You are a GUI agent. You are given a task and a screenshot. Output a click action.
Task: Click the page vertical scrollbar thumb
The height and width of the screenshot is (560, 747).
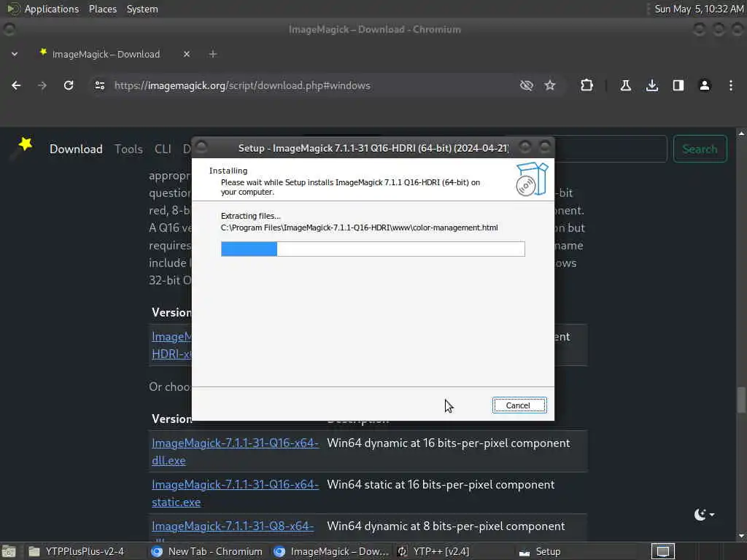pos(741,400)
